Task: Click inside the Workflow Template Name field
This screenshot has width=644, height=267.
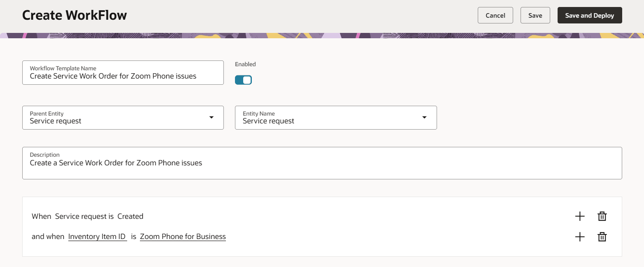Action: click(123, 76)
